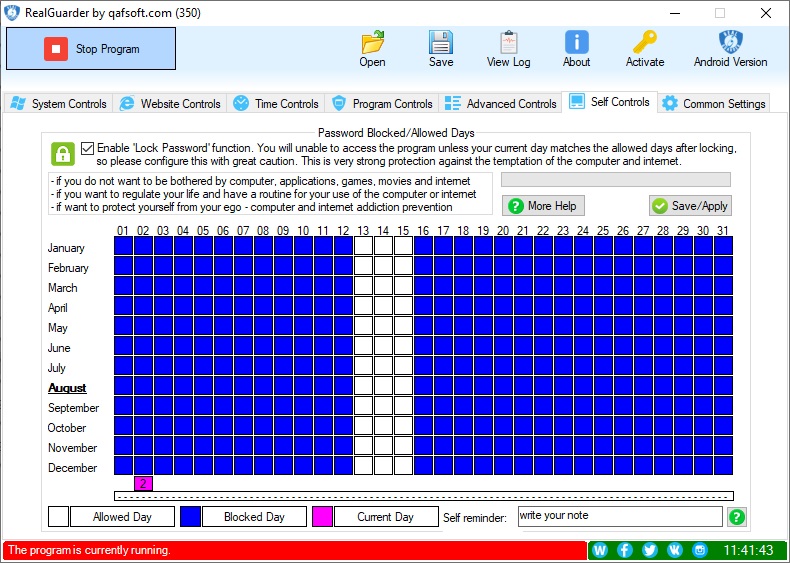Click the About info icon
The image size is (790, 563).
point(576,43)
